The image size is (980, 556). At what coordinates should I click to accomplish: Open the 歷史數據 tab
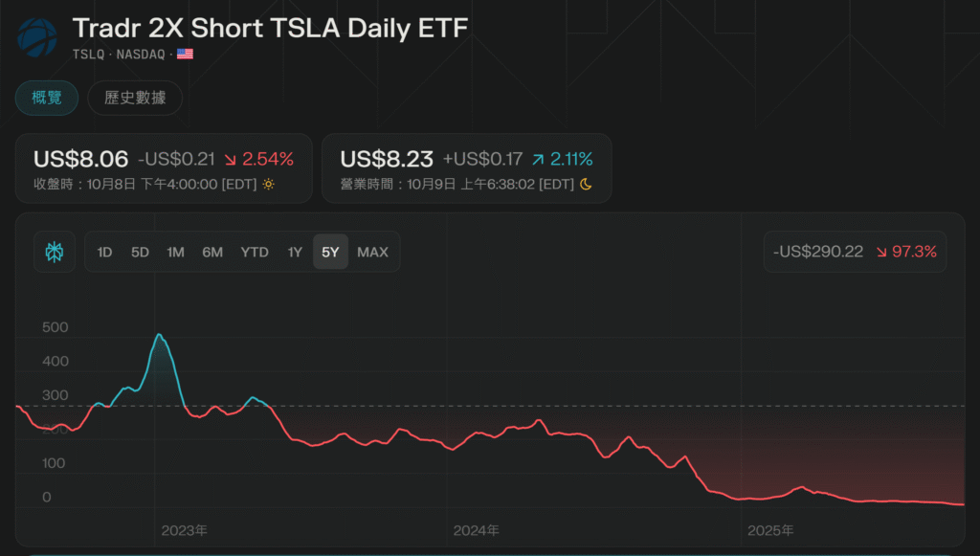point(135,98)
